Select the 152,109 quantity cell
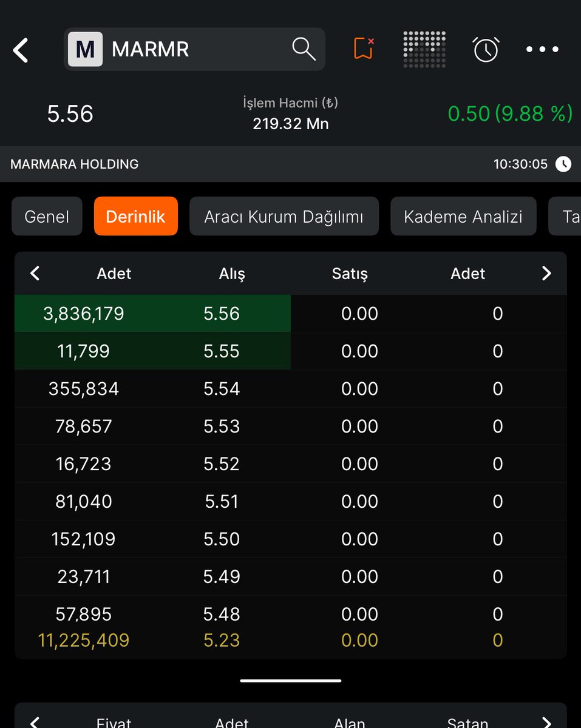581x728 pixels. click(84, 539)
